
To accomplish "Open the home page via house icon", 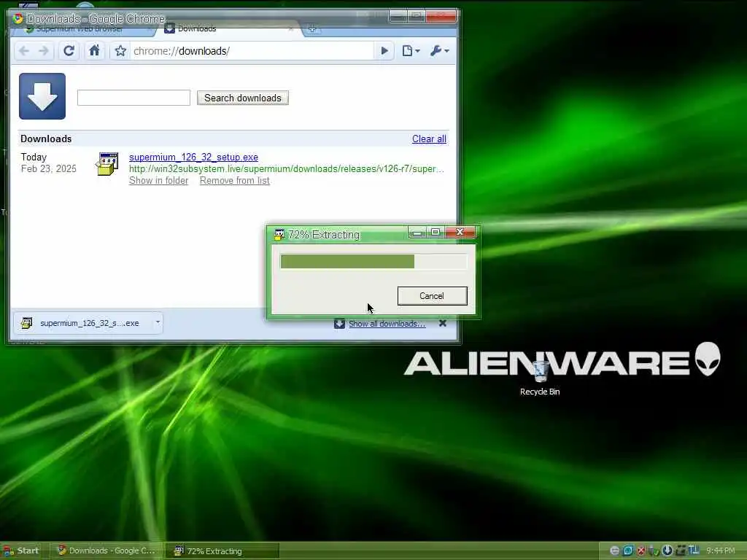I will (94, 50).
